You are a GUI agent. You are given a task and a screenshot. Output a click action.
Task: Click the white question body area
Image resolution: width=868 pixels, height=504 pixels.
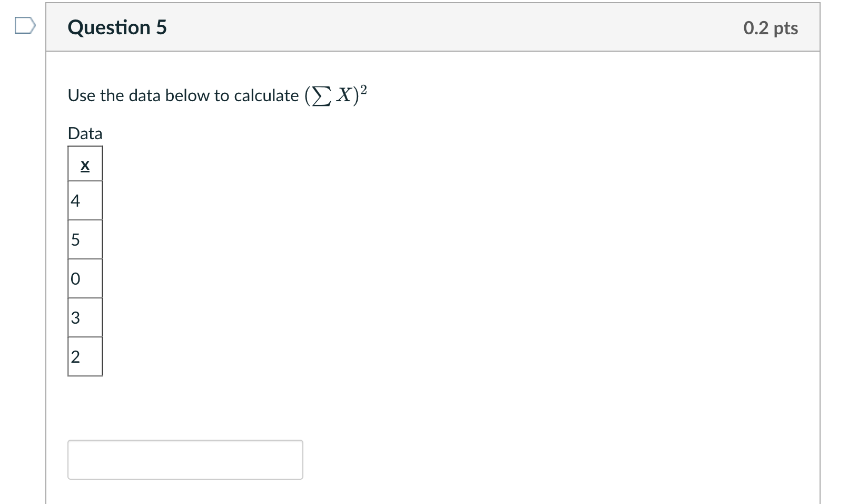pos(474,264)
